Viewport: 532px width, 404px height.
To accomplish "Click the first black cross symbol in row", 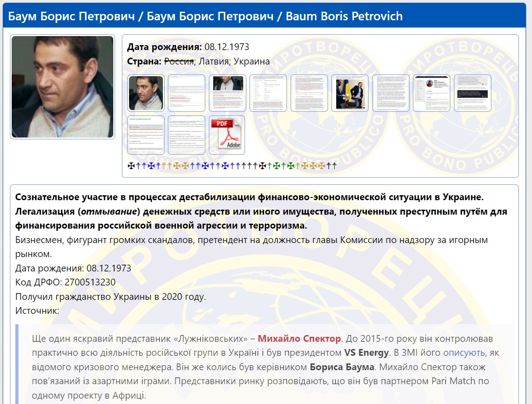I will pyautogui.click(x=131, y=166).
